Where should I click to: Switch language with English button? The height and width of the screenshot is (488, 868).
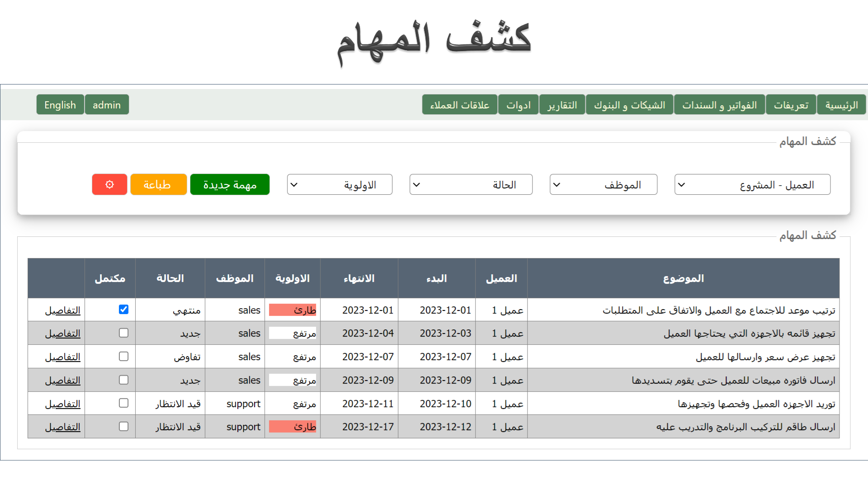pos(60,105)
